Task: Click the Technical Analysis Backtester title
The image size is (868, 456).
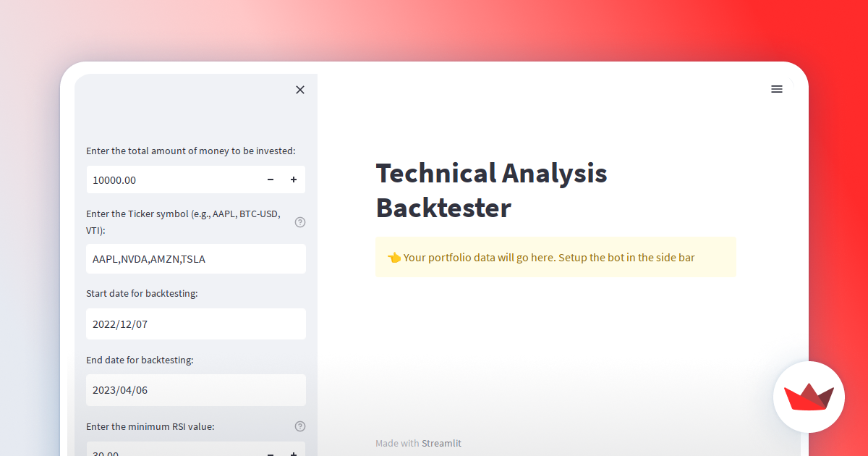Action: [x=491, y=190]
